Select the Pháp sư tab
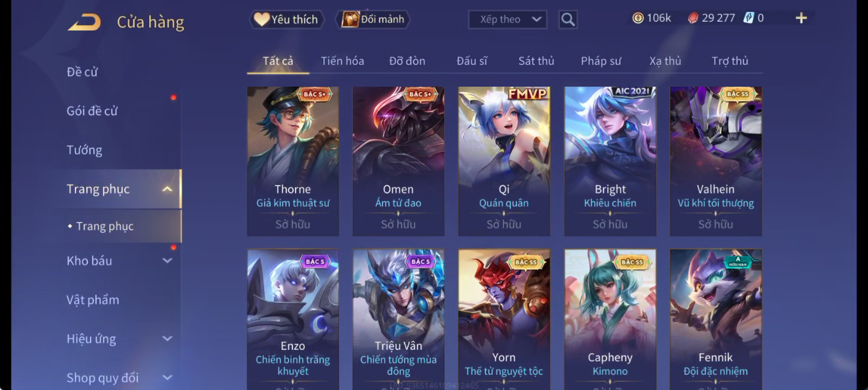Viewport: 868px width, 390px height. click(601, 61)
